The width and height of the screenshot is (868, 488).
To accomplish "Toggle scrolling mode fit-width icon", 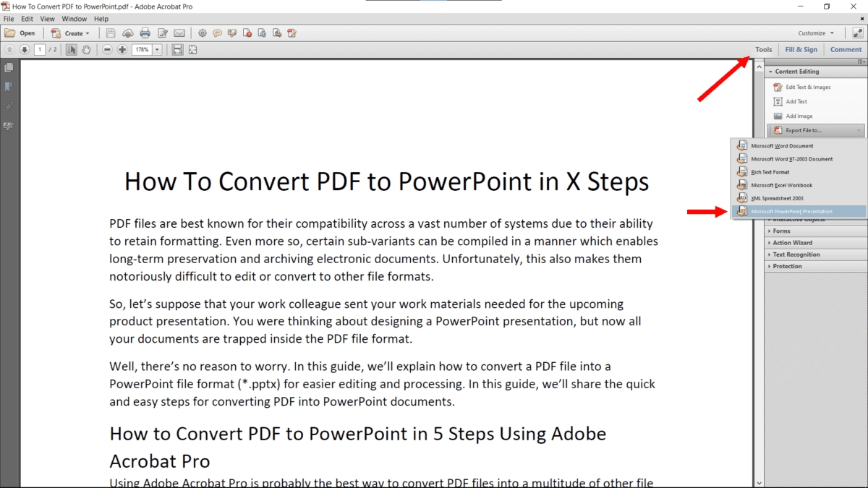I will point(178,50).
